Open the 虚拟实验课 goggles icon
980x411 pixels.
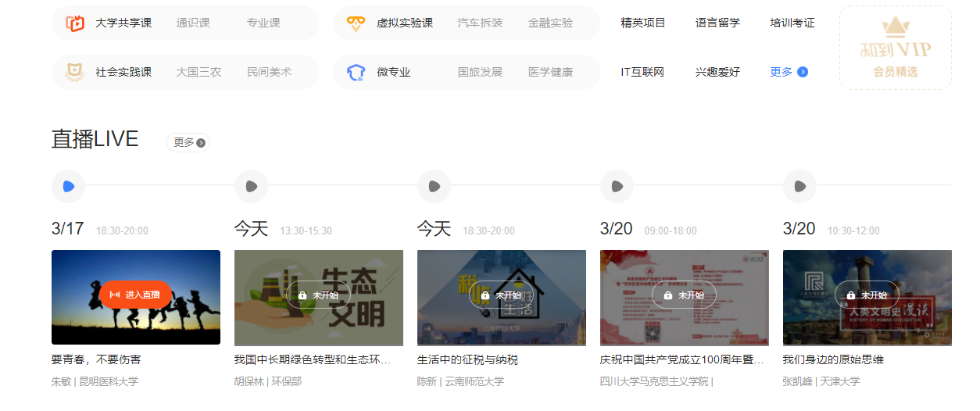[x=356, y=23]
